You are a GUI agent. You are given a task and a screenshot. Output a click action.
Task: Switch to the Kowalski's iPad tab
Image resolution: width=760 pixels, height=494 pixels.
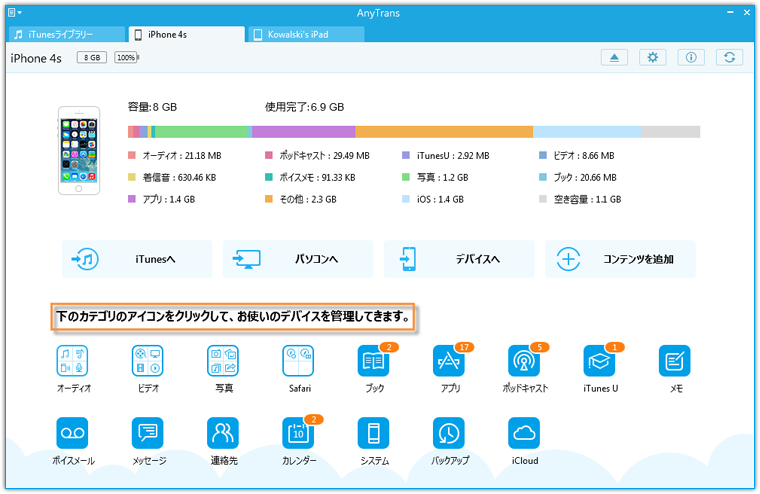coord(306,34)
